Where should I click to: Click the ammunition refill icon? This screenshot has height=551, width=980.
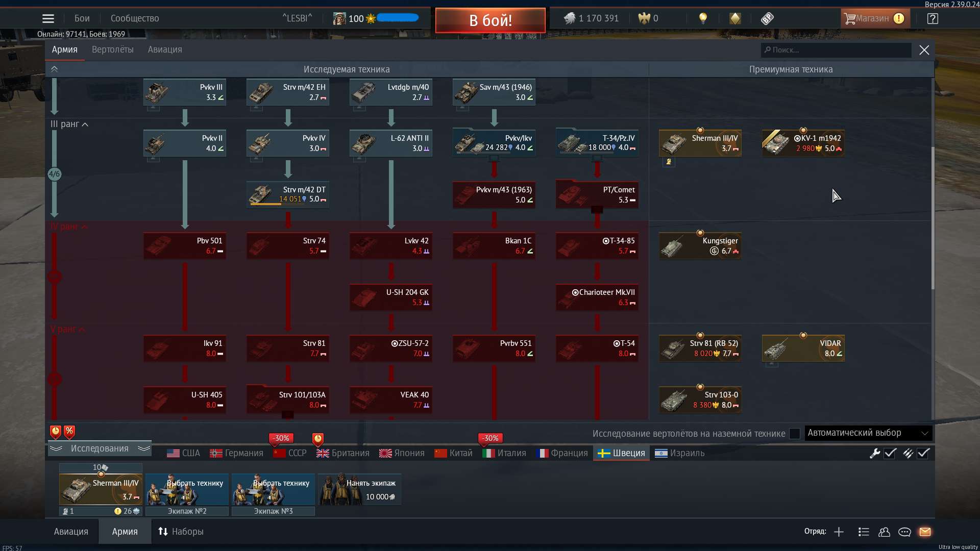click(x=908, y=453)
